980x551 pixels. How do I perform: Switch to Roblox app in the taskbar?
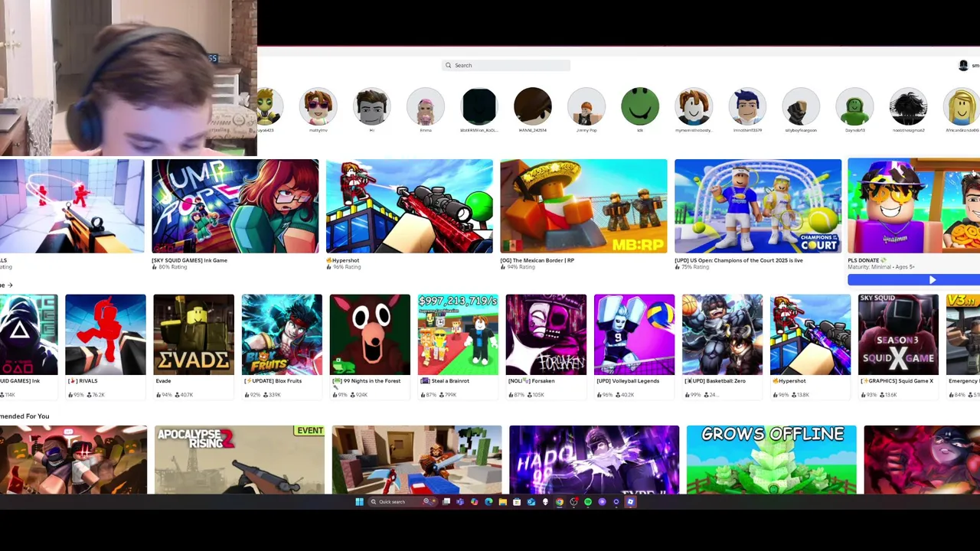point(630,502)
